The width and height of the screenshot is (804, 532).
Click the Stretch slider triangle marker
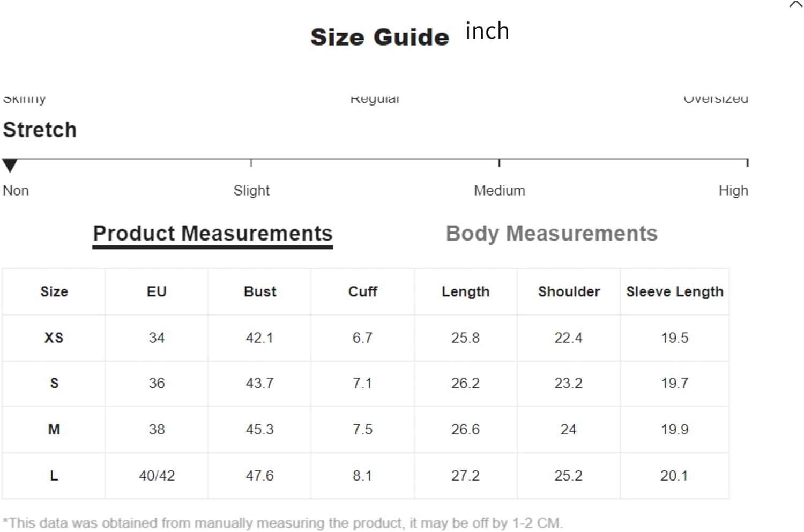pyautogui.click(x=10, y=166)
